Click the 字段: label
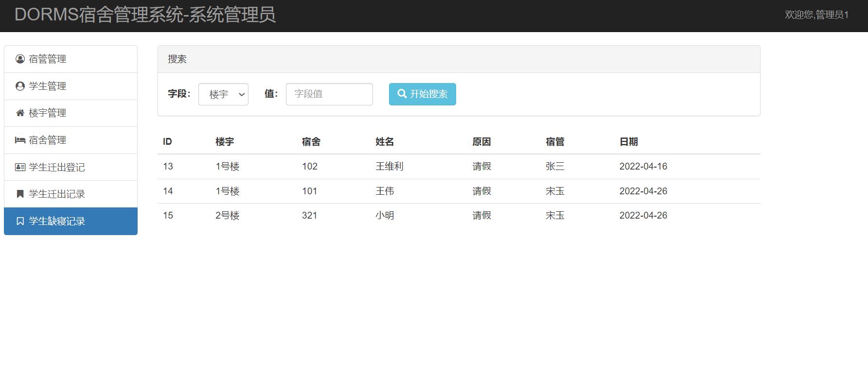 click(x=179, y=94)
